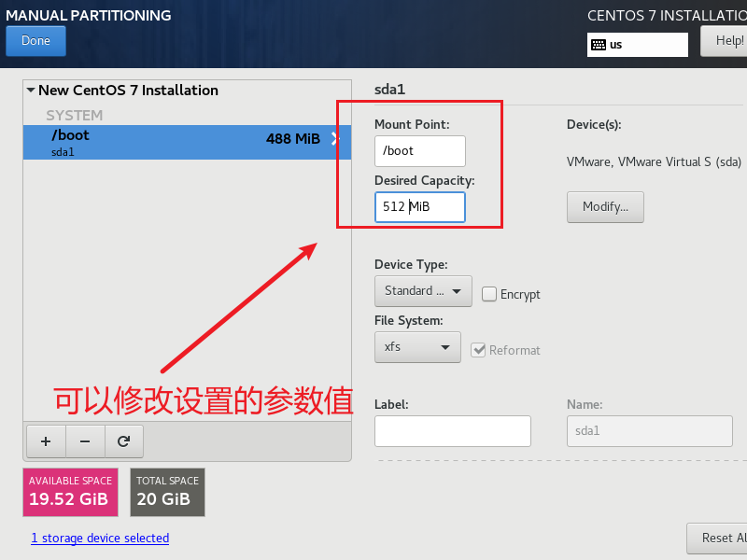Image resolution: width=747 pixels, height=560 pixels.
Task: Click the 488 MiB size value
Action: pyautogui.click(x=293, y=139)
